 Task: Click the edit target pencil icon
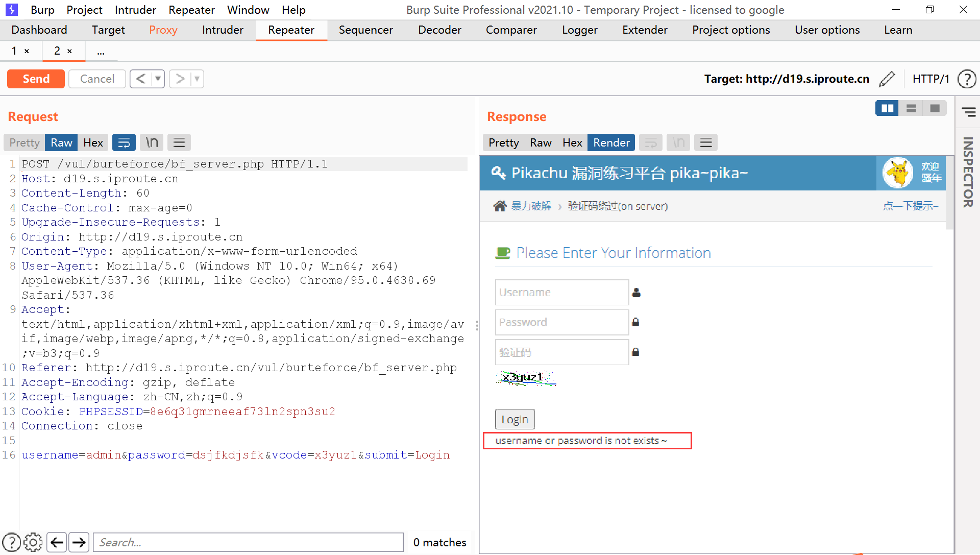(887, 79)
